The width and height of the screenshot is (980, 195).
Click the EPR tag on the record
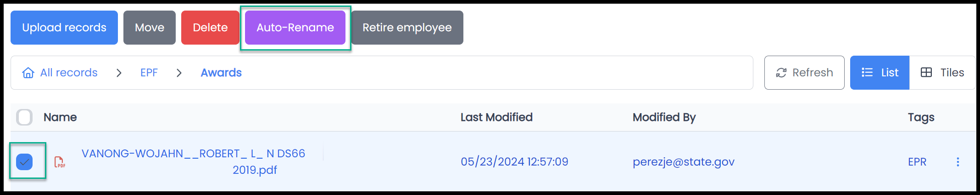pos(917,162)
